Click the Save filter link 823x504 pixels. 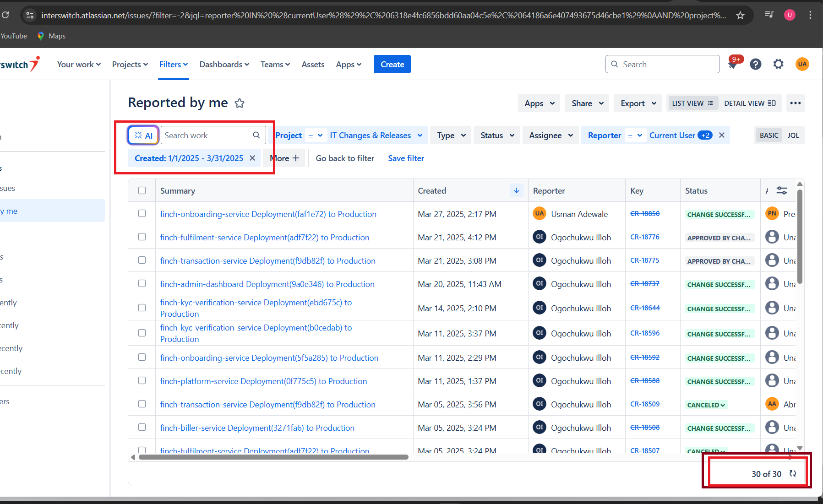click(406, 158)
